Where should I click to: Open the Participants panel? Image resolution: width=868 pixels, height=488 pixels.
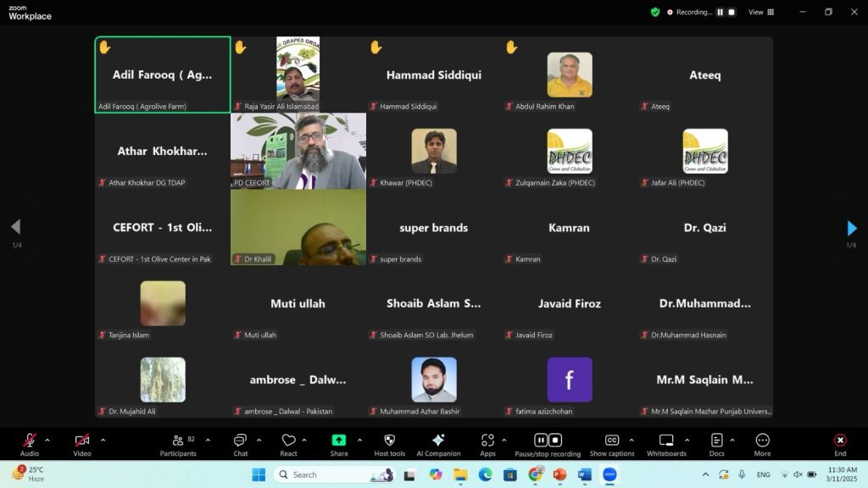(x=178, y=444)
